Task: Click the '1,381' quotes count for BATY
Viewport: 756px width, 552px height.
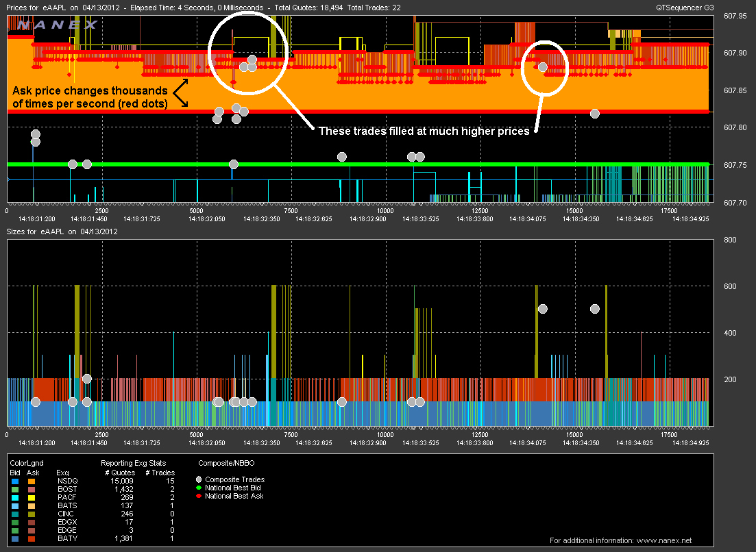Action: pyautogui.click(x=123, y=538)
